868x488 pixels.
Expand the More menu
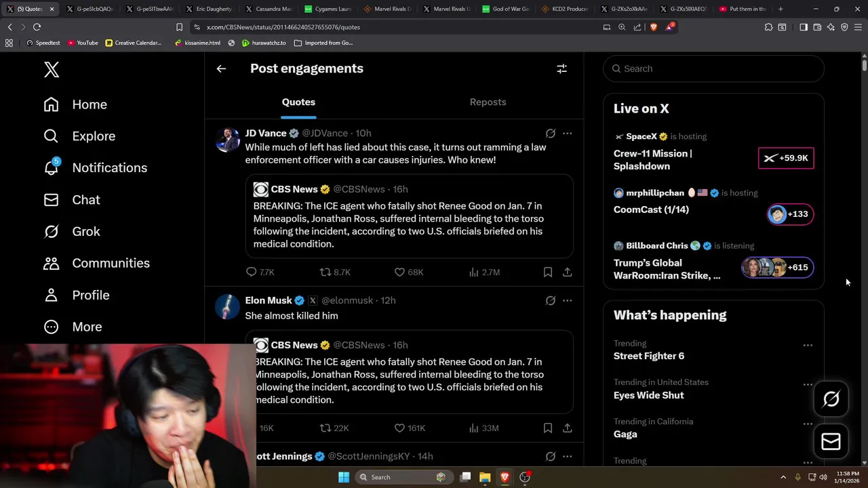[73, 327]
